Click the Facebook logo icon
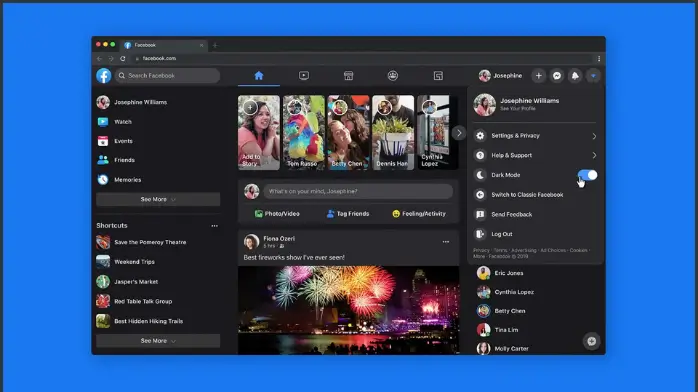Viewport: 698px width, 392px height. 104,76
